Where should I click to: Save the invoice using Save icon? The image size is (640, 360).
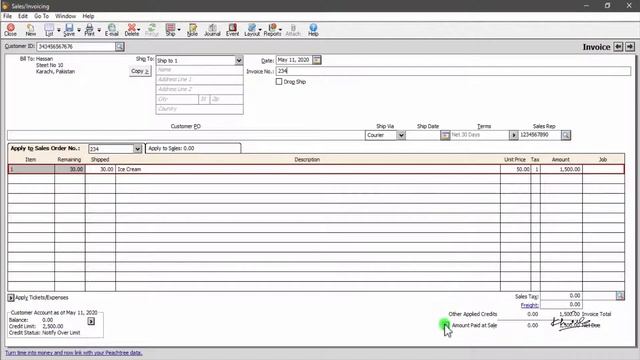[x=69, y=30]
